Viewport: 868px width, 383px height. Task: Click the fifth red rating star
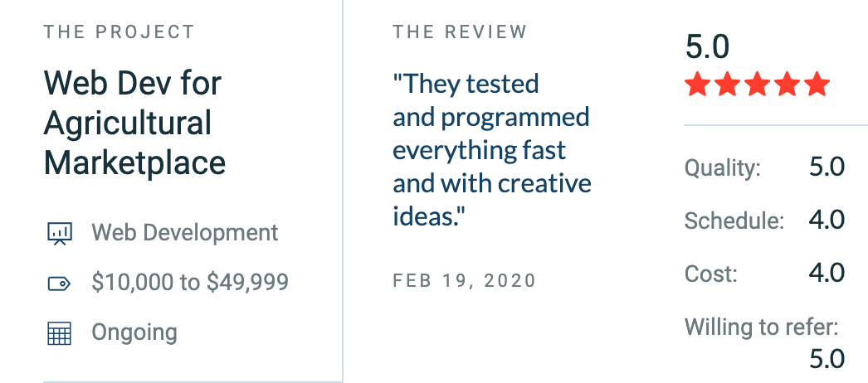point(817,85)
